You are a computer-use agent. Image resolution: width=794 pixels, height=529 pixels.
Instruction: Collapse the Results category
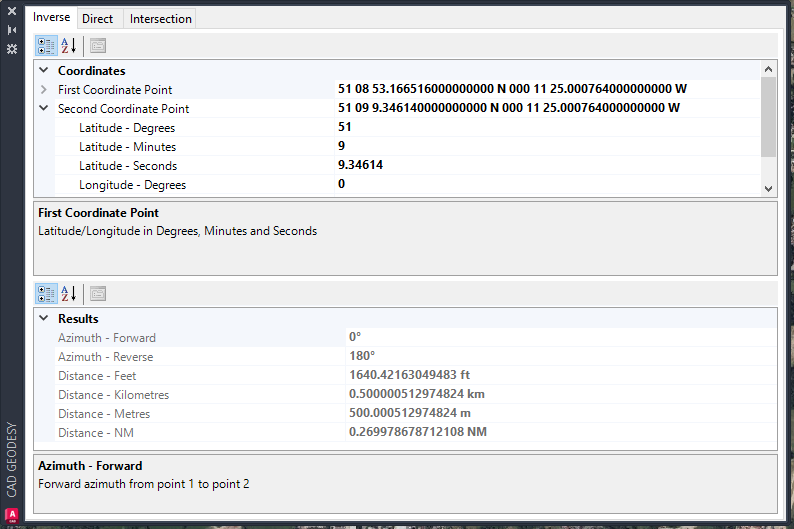pyautogui.click(x=44, y=319)
